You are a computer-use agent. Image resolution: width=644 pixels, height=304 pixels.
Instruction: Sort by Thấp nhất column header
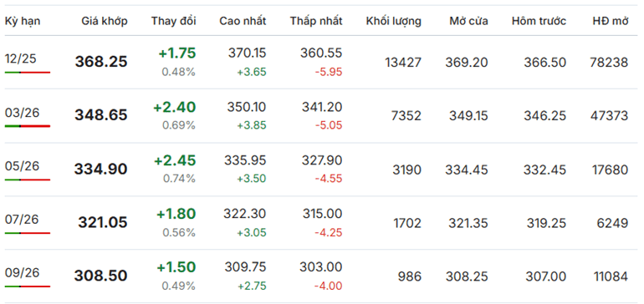316,22
